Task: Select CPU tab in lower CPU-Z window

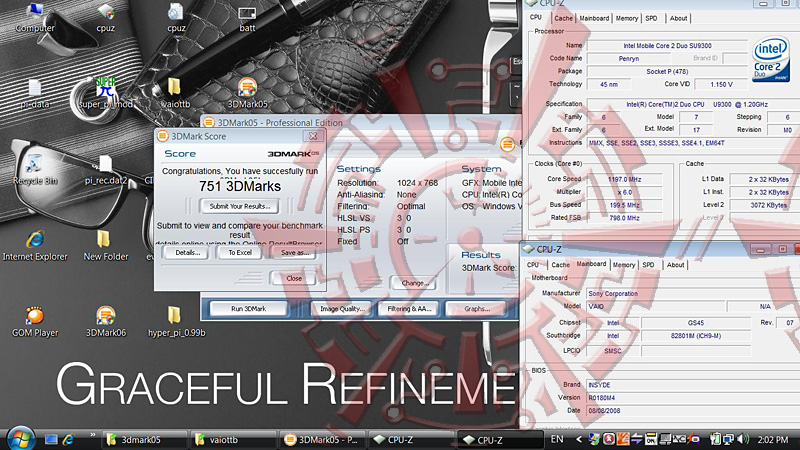Action: (x=533, y=265)
